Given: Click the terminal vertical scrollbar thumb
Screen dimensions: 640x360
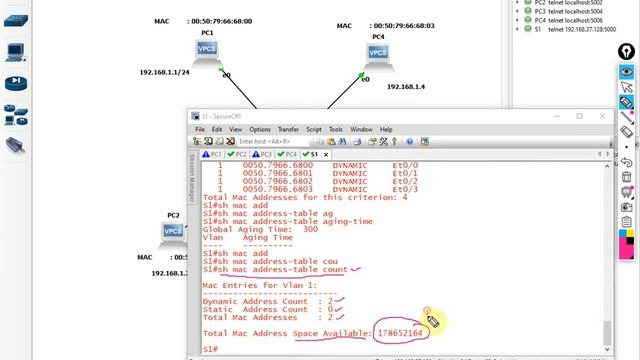Looking at the screenshot, I should coord(607,333).
